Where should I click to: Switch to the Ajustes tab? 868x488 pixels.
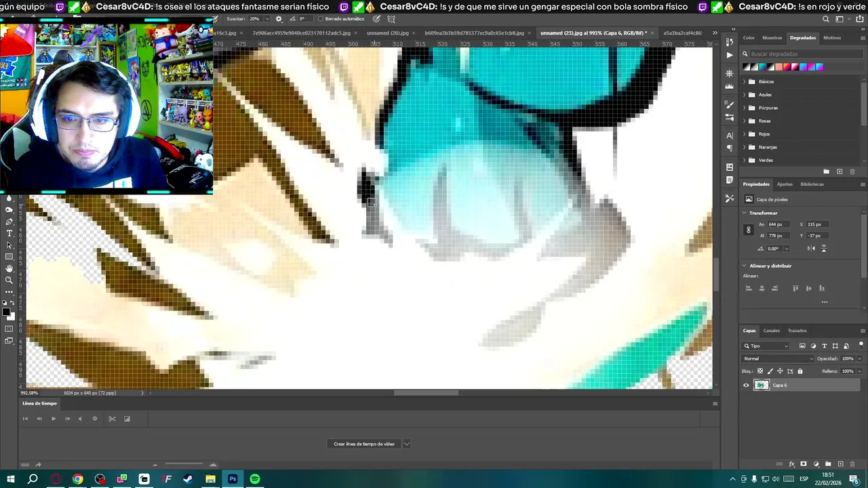[x=785, y=184]
